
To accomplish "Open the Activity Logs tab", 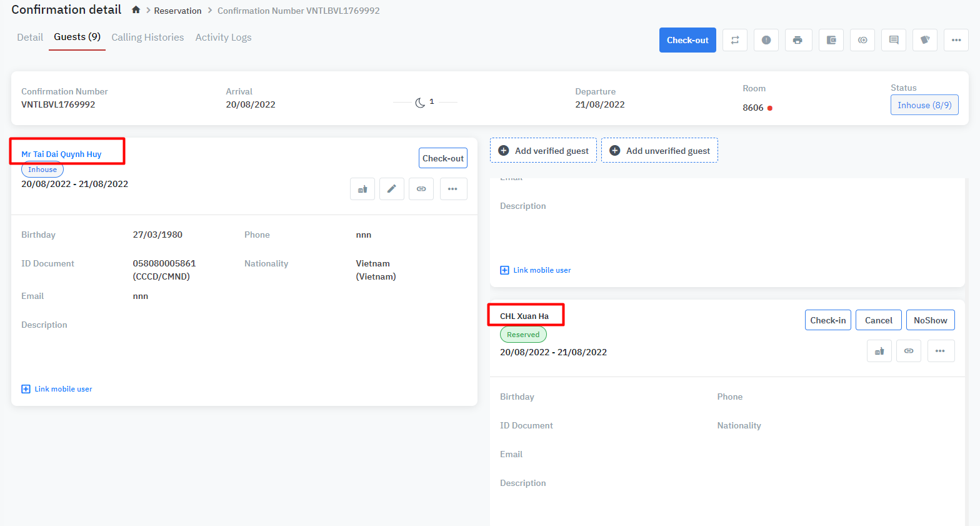I will point(223,38).
